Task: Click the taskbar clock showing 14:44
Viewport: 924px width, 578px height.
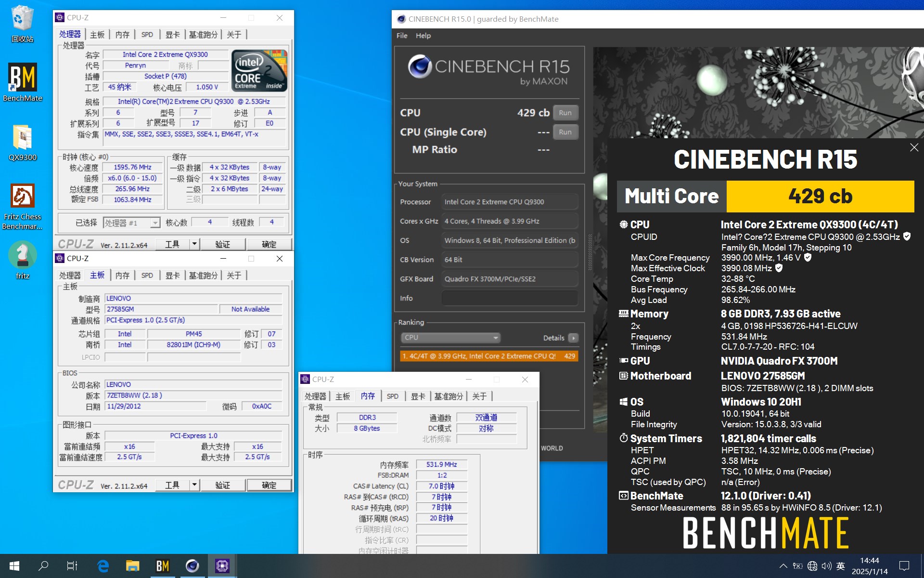Action: 870,566
